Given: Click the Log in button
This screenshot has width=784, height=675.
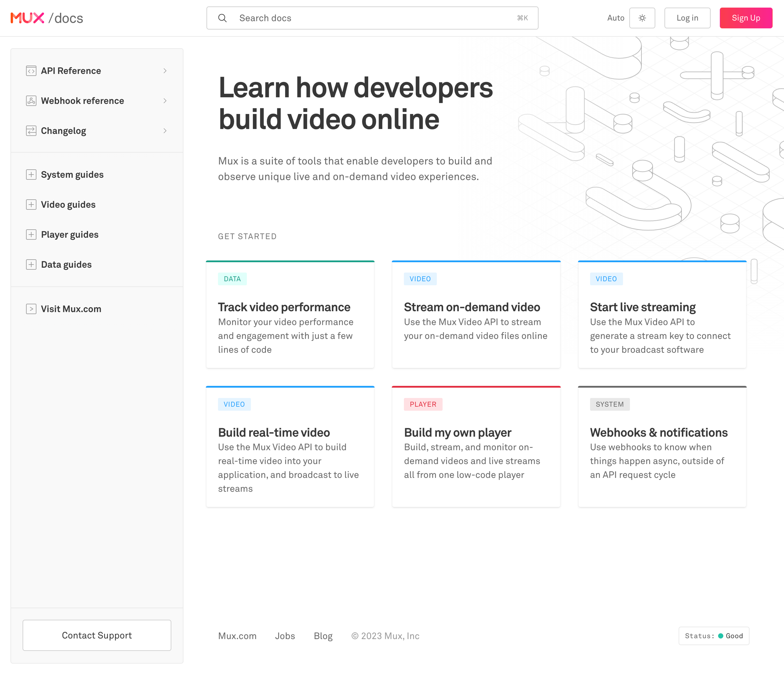Looking at the screenshot, I should pos(687,18).
